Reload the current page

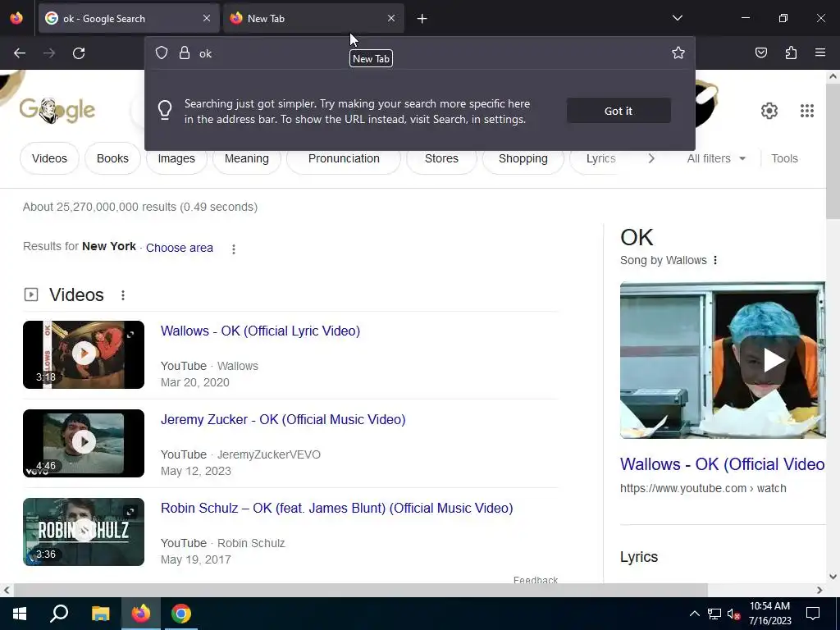(79, 53)
